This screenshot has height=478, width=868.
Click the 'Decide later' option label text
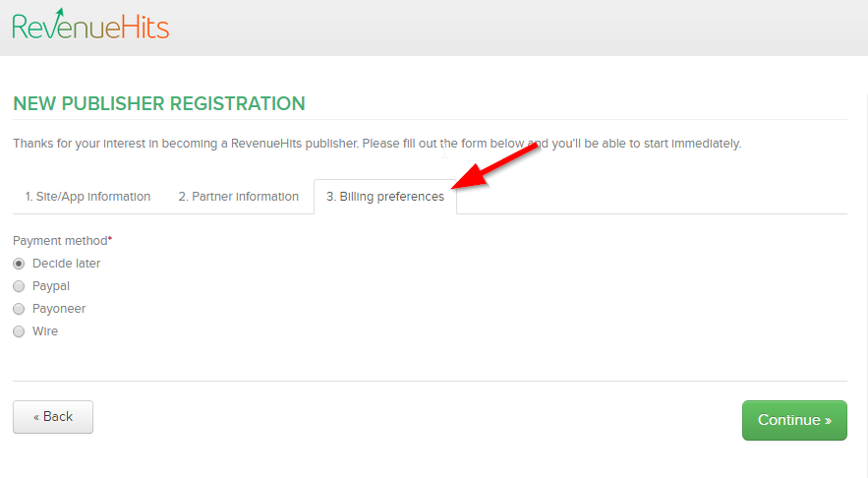tap(67, 264)
